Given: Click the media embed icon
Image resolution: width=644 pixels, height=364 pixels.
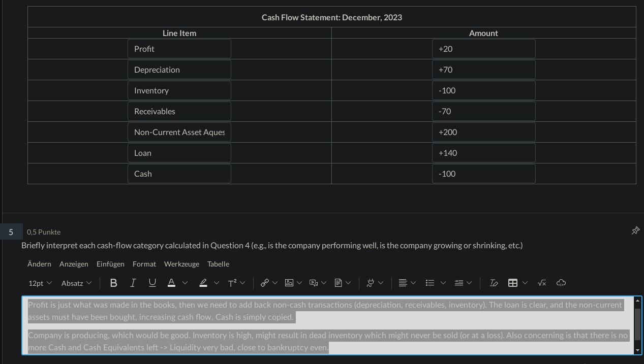Looking at the screenshot, I should tap(314, 283).
